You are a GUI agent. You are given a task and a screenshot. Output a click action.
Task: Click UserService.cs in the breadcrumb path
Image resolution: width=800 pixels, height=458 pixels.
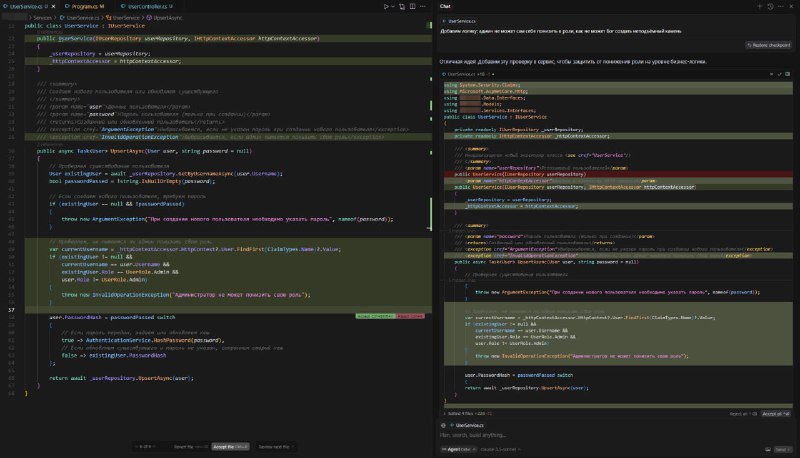[80, 18]
